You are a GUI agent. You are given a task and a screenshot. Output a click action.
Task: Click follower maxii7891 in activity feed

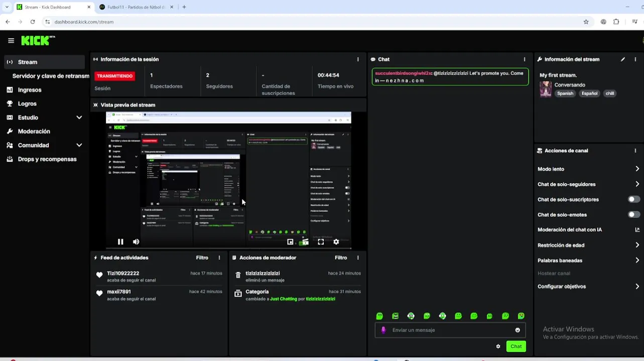pos(118,291)
